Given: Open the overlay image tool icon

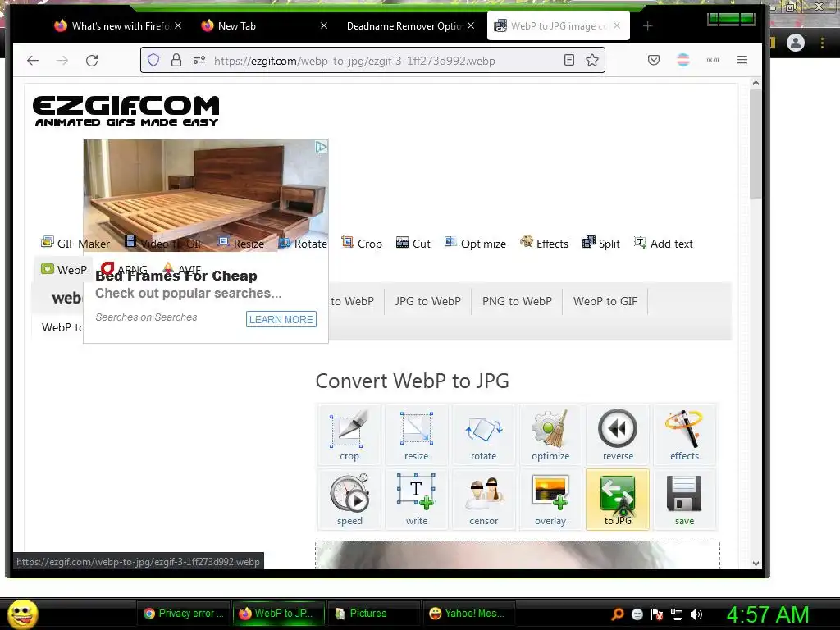Looking at the screenshot, I should [550, 500].
